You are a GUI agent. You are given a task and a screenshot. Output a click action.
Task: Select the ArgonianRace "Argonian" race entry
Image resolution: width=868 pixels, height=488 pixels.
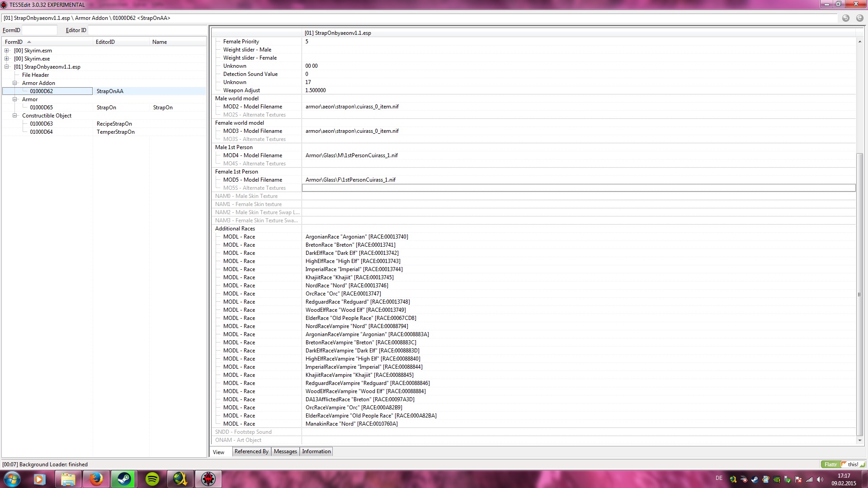pyautogui.click(x=357, y=237)
